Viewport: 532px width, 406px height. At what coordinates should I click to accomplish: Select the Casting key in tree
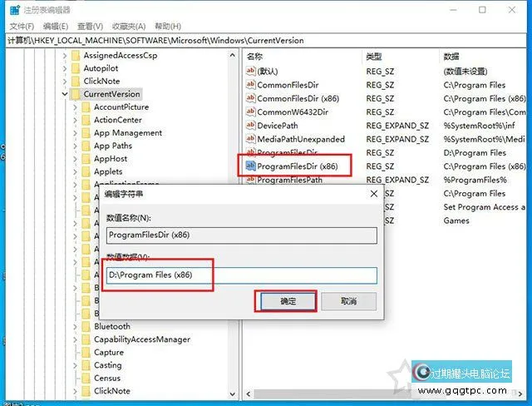pos(107,365)
